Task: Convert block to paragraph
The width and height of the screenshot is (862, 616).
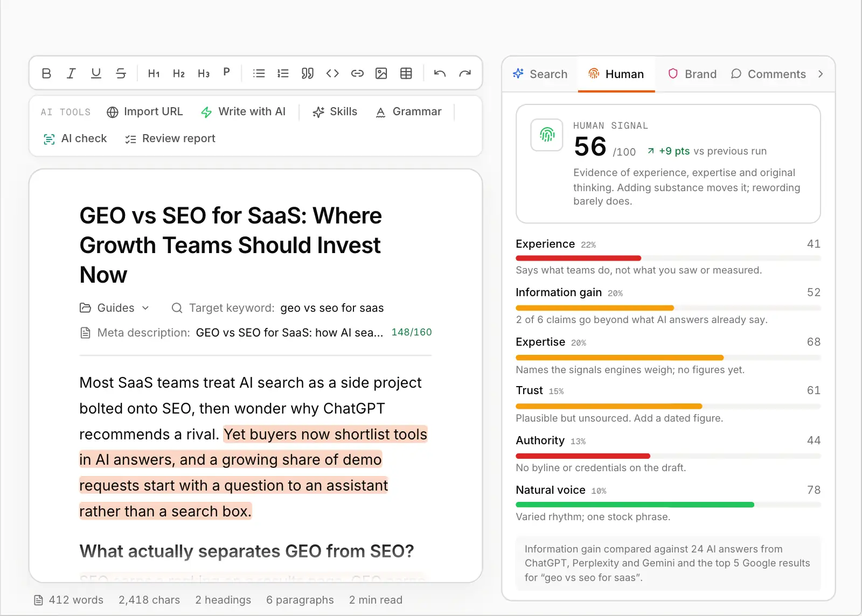Action: coord(227,72)
